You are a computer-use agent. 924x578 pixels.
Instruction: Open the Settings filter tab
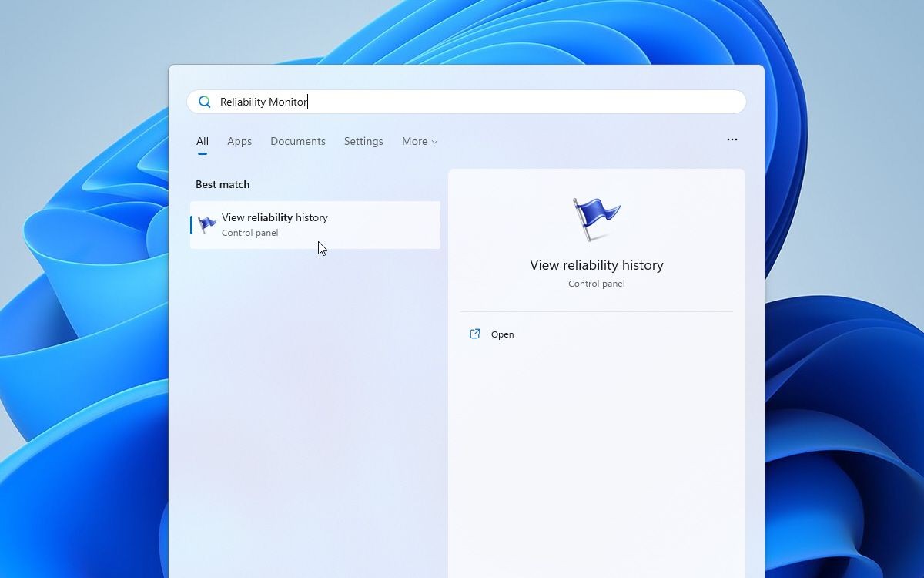tap(363, 141)
